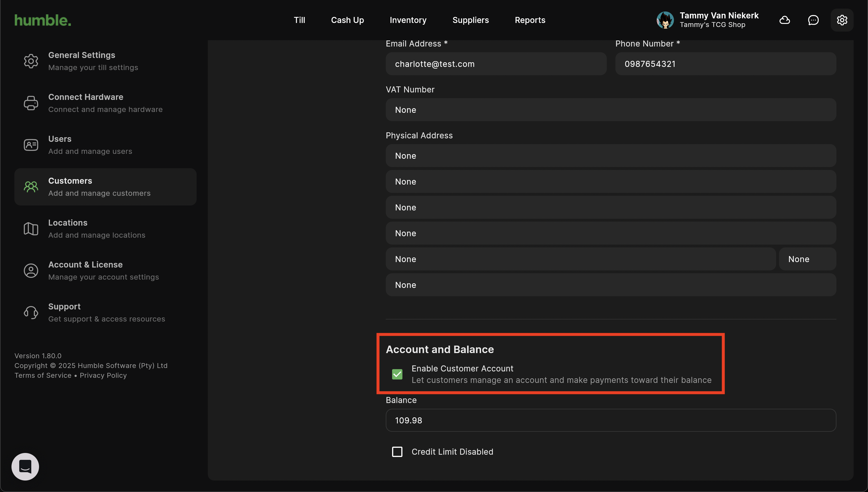Click the VAT Number field
Viewport: 868px width, 492px height.
(x=611, y=110)
